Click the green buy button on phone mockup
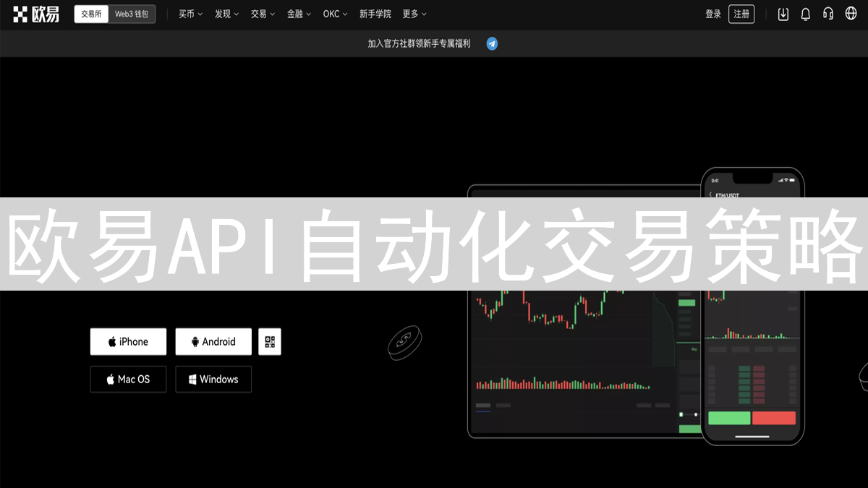The height and width of the screenshot is (488, 868). click(729, 418)
